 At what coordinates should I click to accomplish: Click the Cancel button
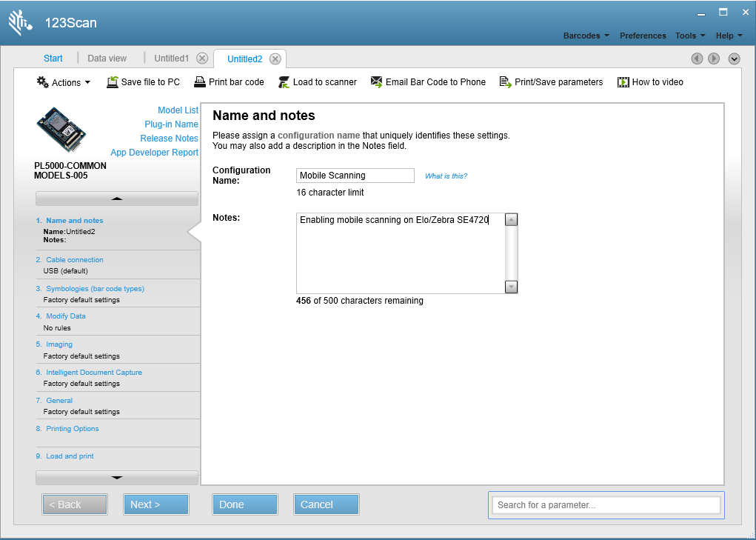[x=327, y=504]
